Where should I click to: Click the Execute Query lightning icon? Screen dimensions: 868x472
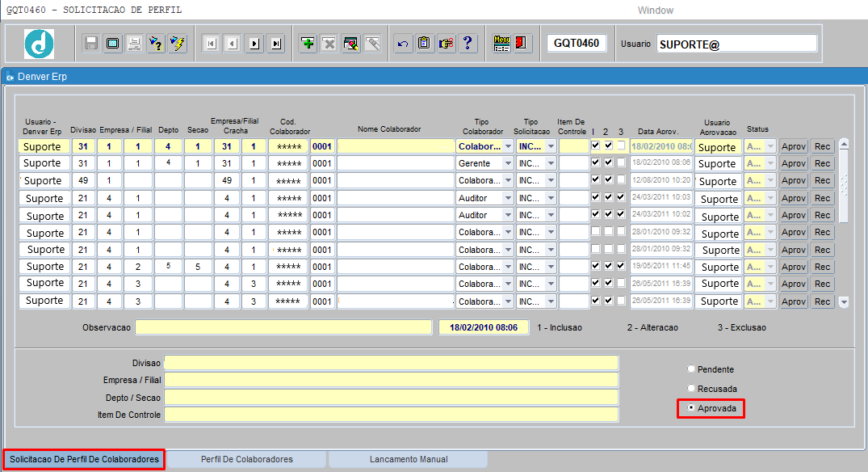pyautogui.click(x=178, y=43)
